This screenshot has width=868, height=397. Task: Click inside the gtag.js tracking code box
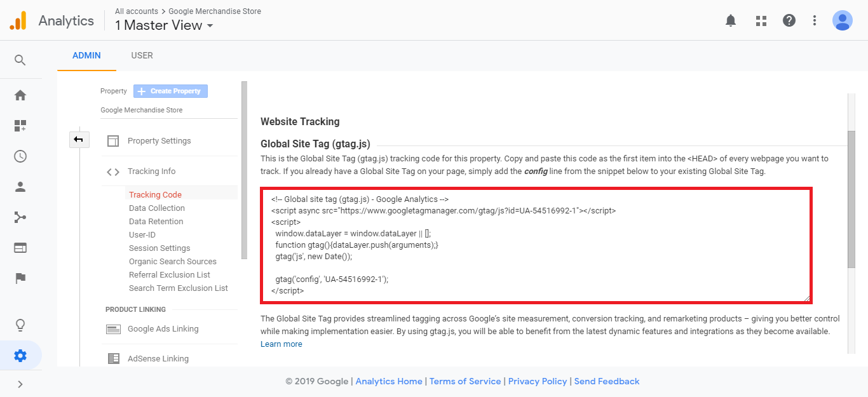click(536, 245)
